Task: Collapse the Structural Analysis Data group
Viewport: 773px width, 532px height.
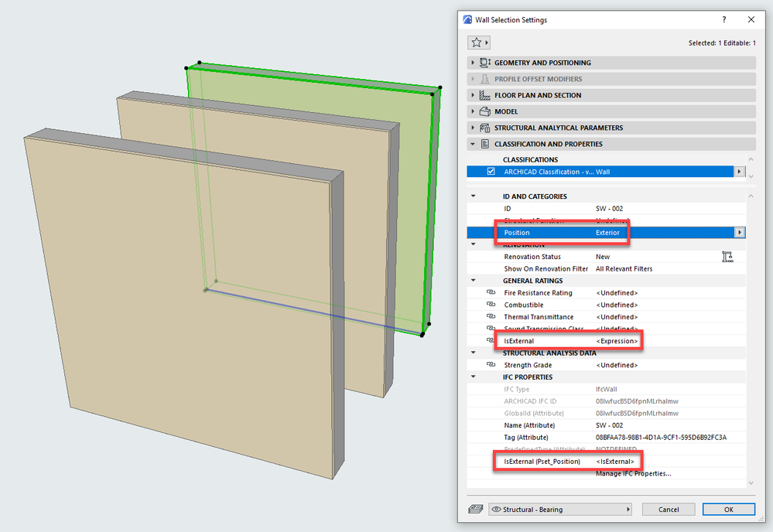Action: [474, 353]
